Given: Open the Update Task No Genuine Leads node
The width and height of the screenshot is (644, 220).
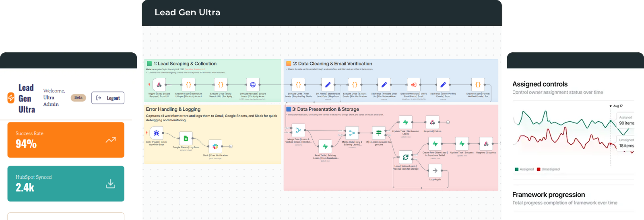Looking at the screenshot, I should coord(406,122).
